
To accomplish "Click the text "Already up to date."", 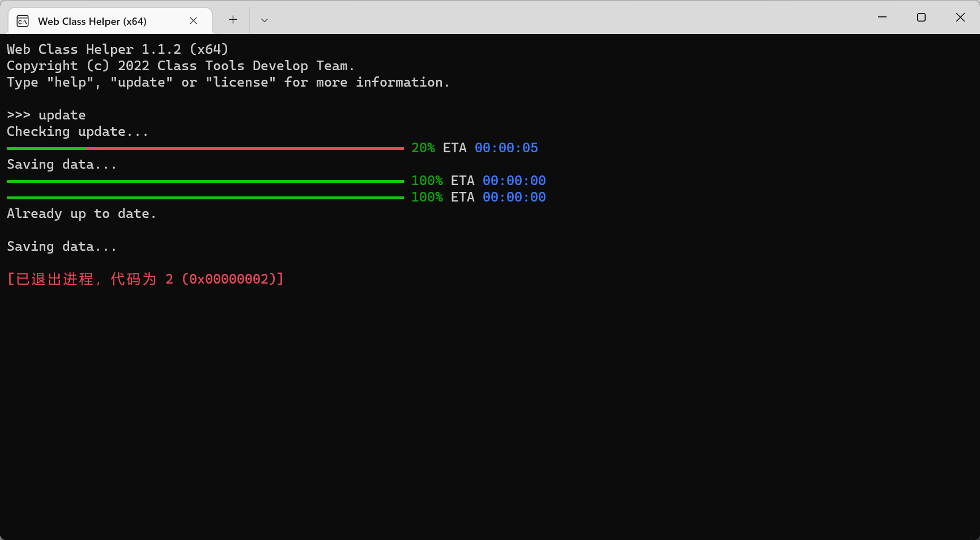I will (x=82, y=214).
